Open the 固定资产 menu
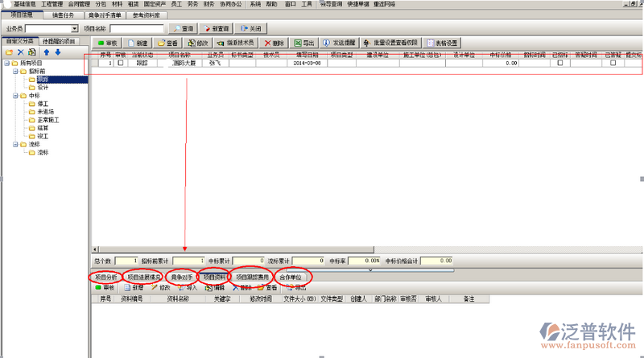The height and width of the screenshot is (358, 644). pyautogui.click(x=155, y=4)
